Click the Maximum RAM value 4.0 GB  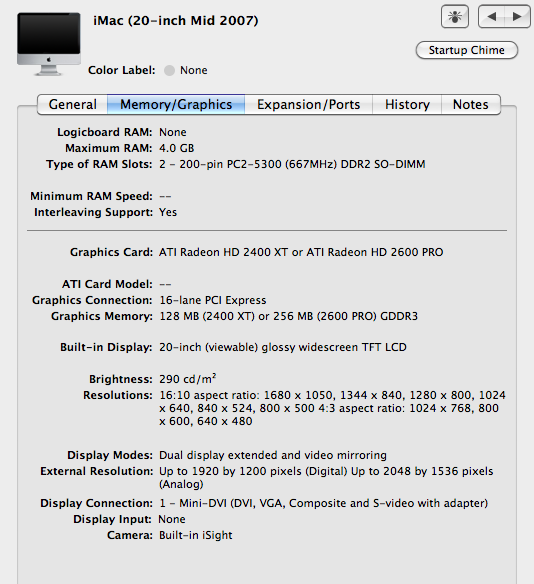[x=177, y=148]
